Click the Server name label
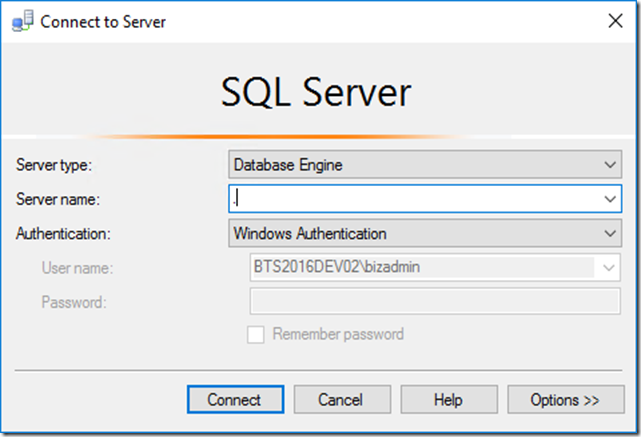Image resolution: width=641 pixels, height=437 pixels. pyautogui.click(x=58, y=199)
